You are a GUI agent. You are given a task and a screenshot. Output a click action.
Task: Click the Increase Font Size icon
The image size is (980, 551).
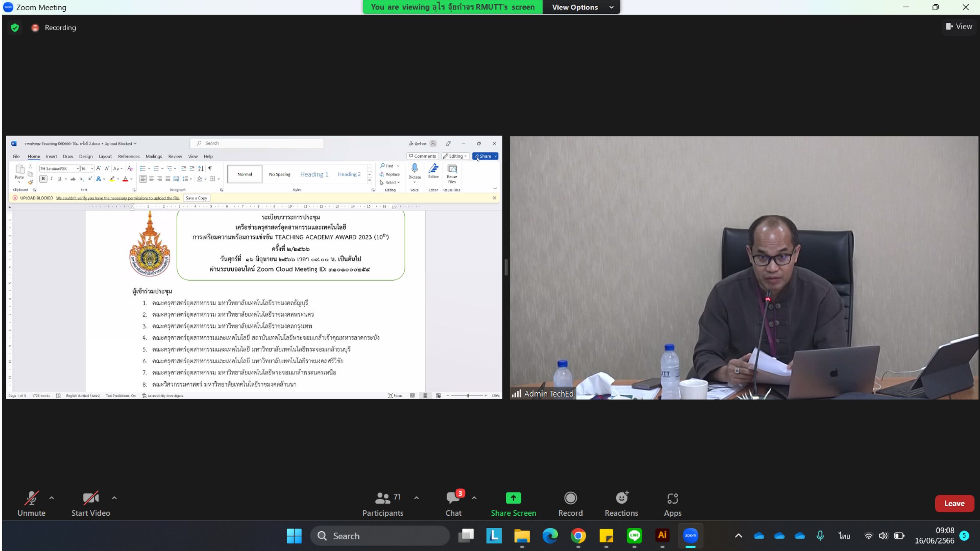coord(99,169)
